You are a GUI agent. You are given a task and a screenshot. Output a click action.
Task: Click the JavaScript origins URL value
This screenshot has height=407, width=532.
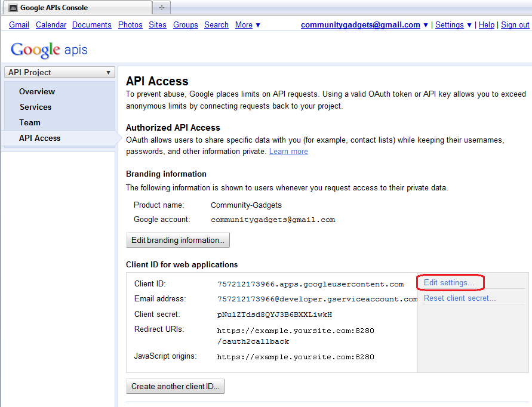(x=296, y=357)
